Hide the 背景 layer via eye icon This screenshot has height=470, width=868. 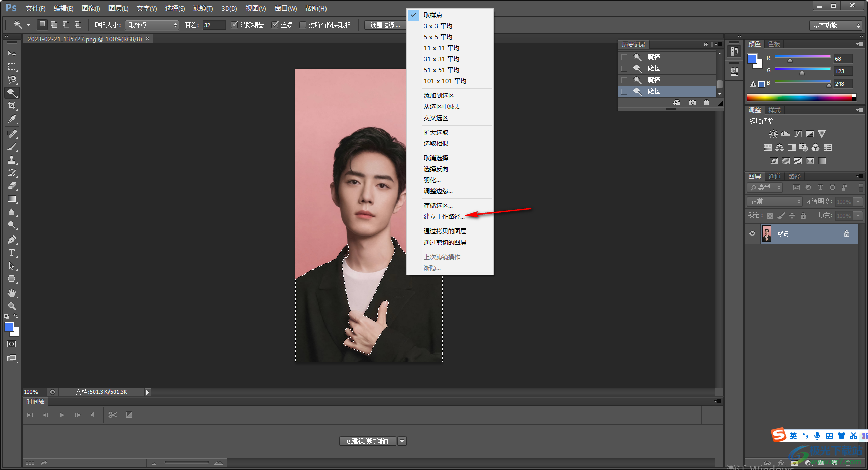click(752, 233)
